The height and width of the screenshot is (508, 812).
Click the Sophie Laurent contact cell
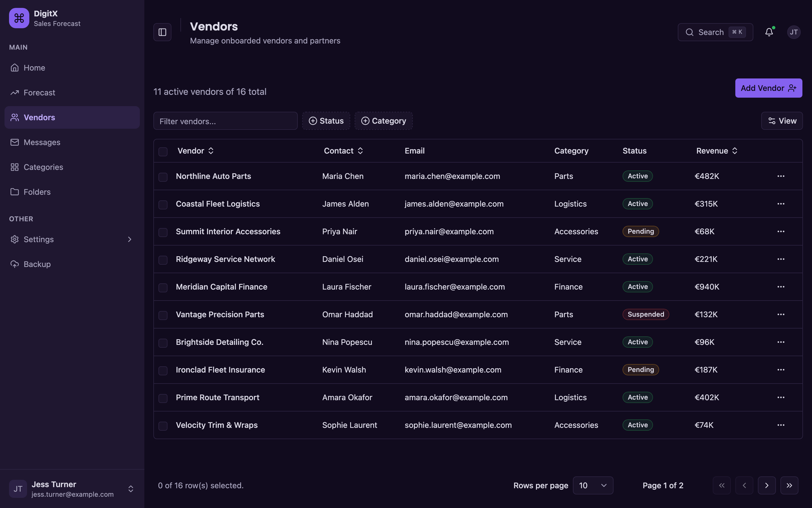pos(349,425)
